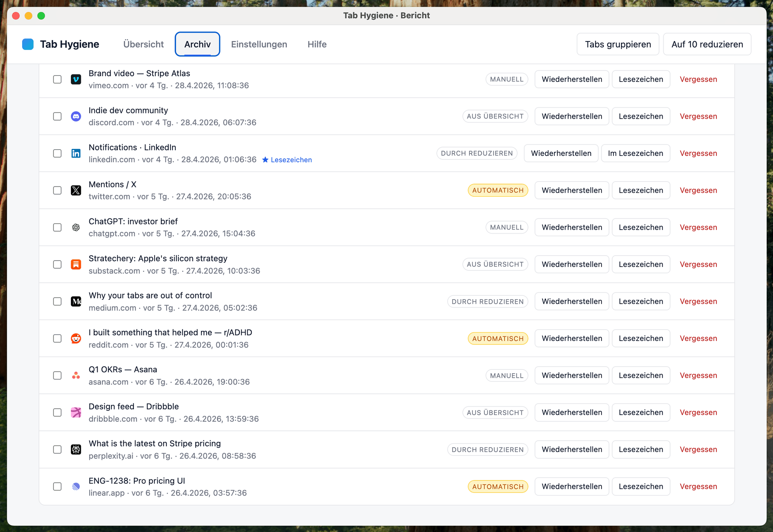Image resolution: width=773 pixels, height=532 pixels.
Task: Forget the Q1 OKRs — Asana entry
Action: pyautogui.click(x=698, y=375)
